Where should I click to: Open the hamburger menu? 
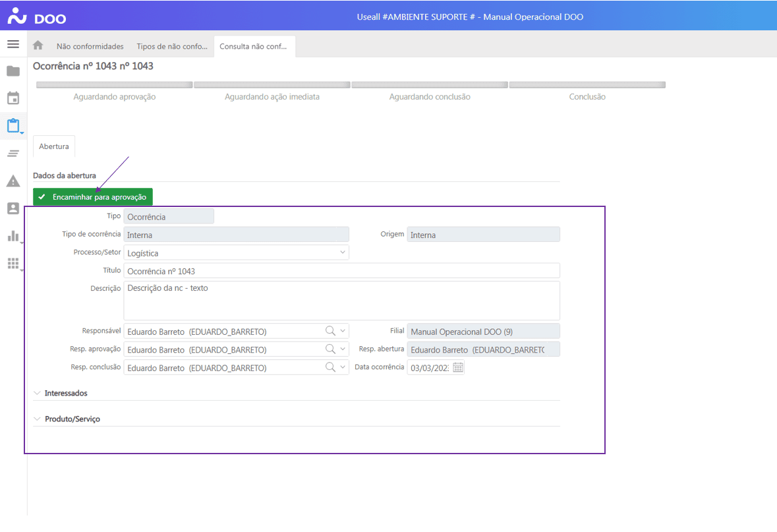[x=13, y=44]
